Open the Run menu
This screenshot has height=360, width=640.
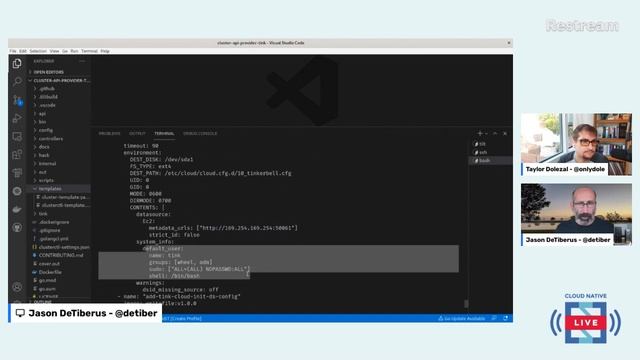[74, 51]
